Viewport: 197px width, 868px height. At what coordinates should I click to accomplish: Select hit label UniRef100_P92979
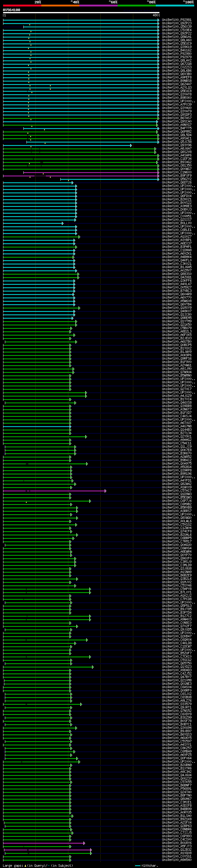coord(177,57)
